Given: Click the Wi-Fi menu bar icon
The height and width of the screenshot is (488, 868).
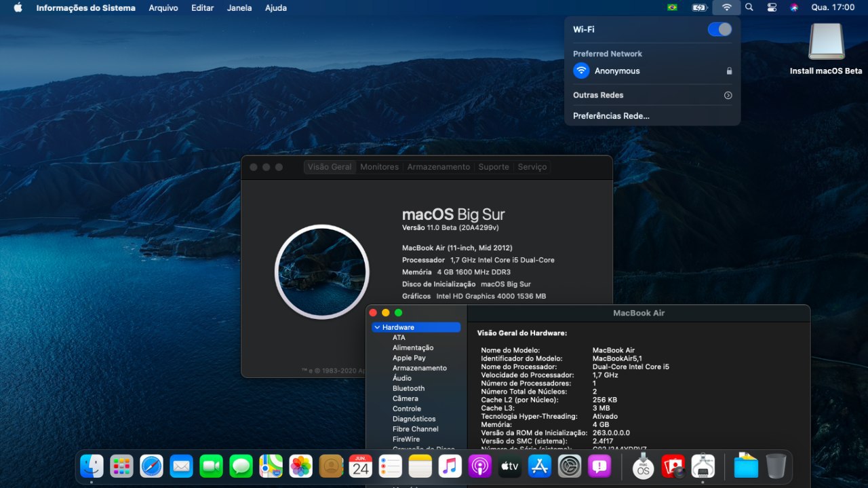Looking at the screenshot, I should (x=727, y=7).
